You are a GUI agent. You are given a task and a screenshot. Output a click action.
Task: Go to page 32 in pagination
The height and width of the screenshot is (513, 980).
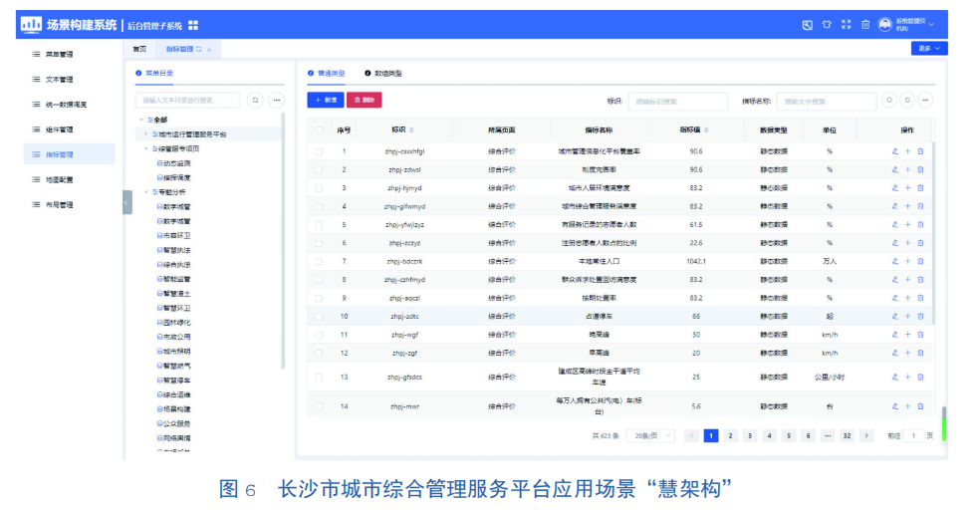[847, 435]
